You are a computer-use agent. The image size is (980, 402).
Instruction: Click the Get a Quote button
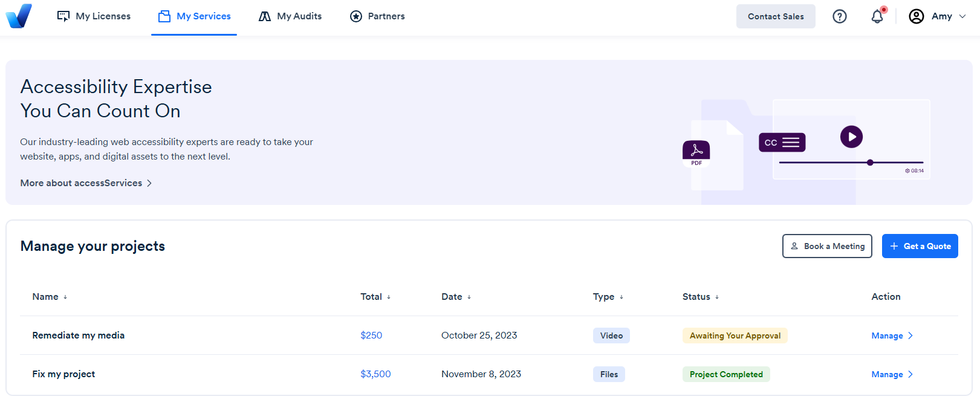(x=920, y=246)
